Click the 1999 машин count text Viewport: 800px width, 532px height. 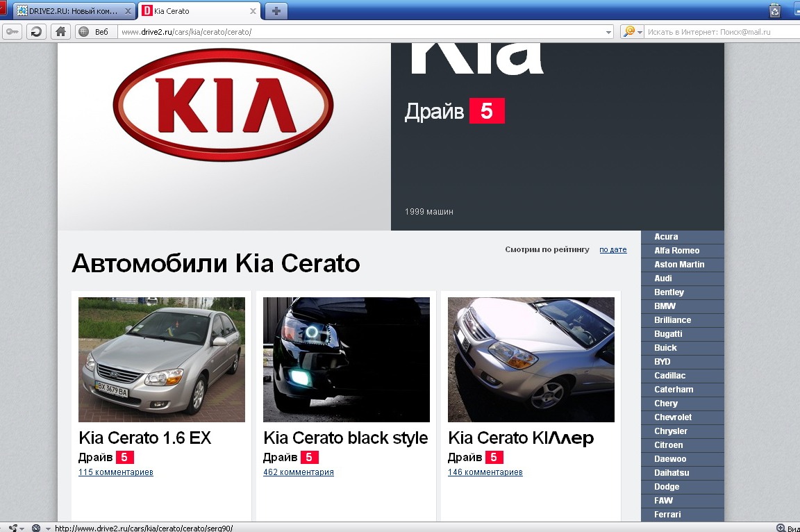[429, 212]
